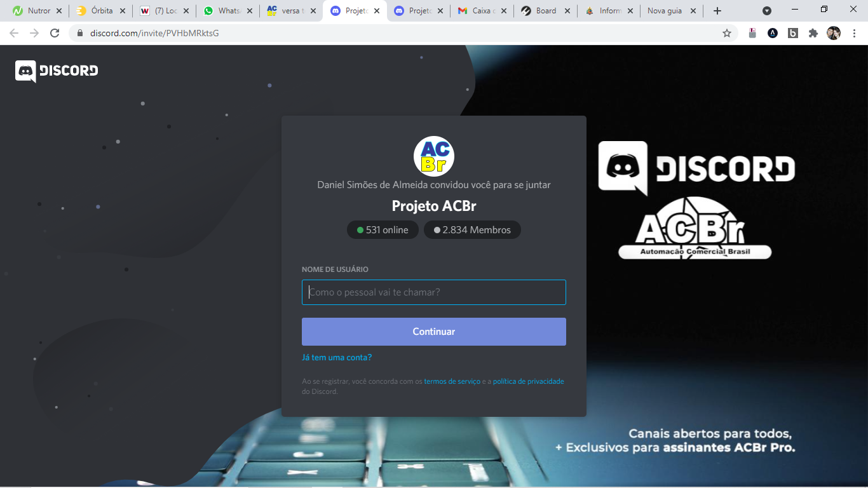868x488 pixels.
Task: Close the Nova guia tab
Action: [693, 11]
